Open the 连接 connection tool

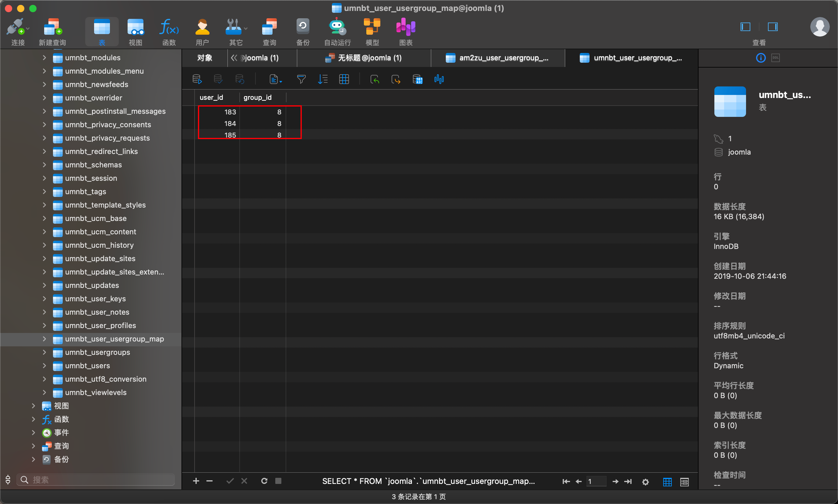pos(18,32)
